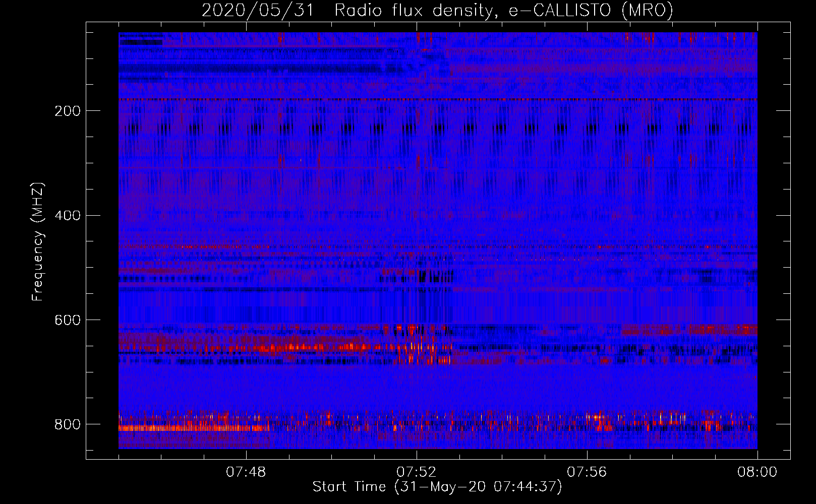Image resolution: width=816 pixels, height=504 pixels.
Task: Click the 08:00 time tick label
Action: coord(757,472)
